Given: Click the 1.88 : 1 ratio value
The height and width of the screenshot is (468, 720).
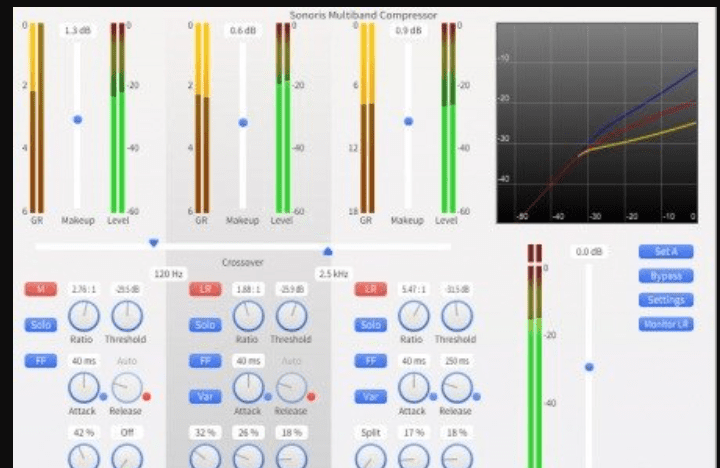Looking at the screenshot, I should (x=248, y=289).
